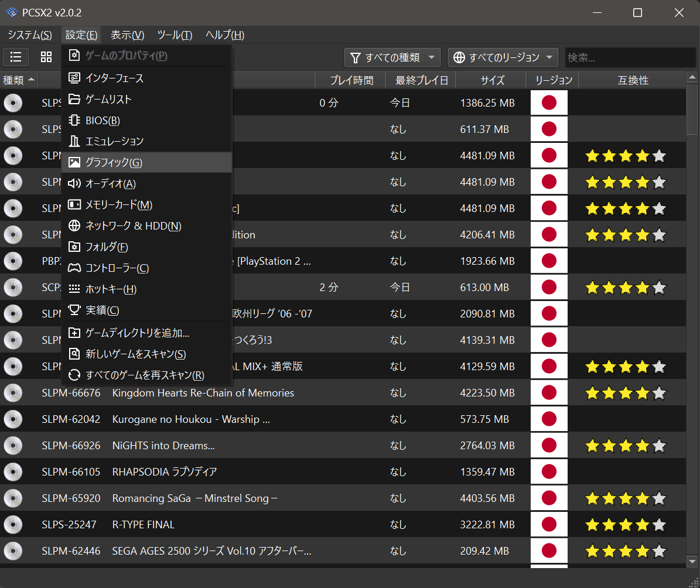This screenshot has width=700, height=588.
Task: Click the Game List folder icon
Action: coord(74,99)
